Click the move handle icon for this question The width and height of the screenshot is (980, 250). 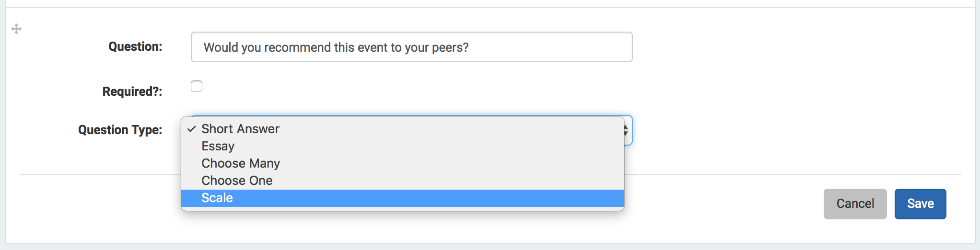(x=16, y=29)
